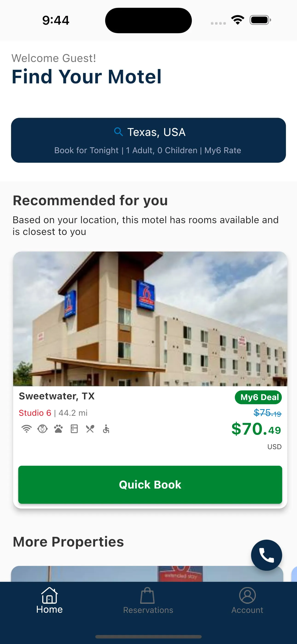Tap the kids-friendly baby face icon

(x=43, y=429)
